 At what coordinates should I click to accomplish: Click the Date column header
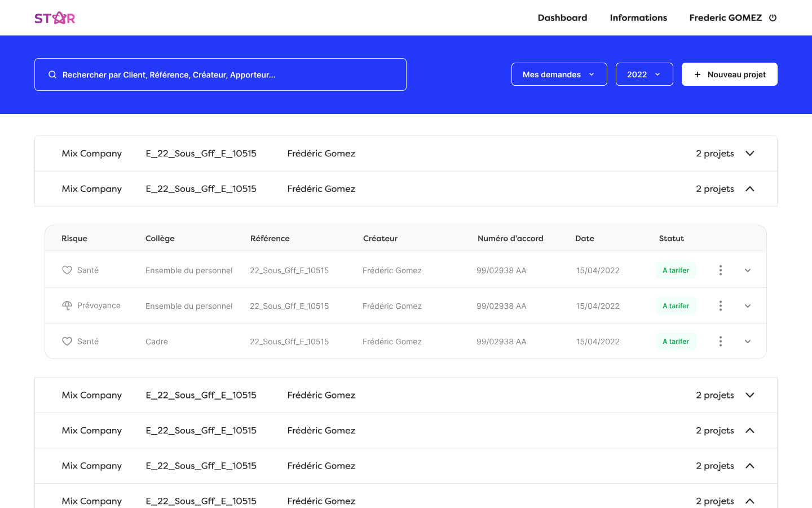pos(585,239)
